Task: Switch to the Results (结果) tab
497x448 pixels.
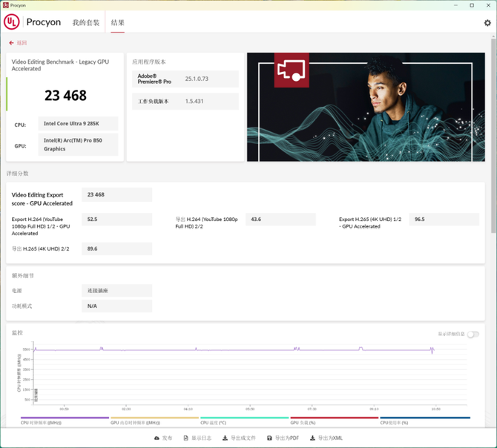Action: coord(117,23)
